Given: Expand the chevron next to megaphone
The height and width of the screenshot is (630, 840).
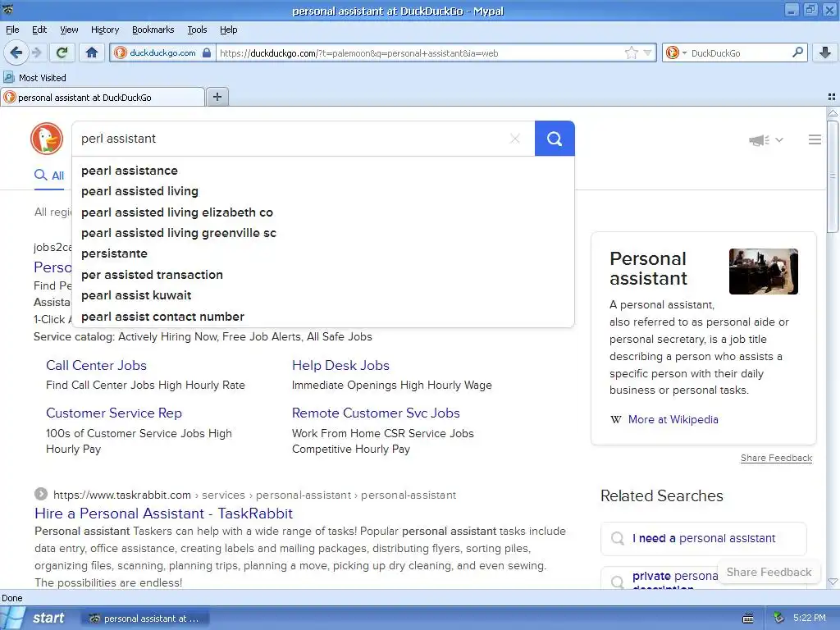Looking at the screenshot, I should [779, 139].
